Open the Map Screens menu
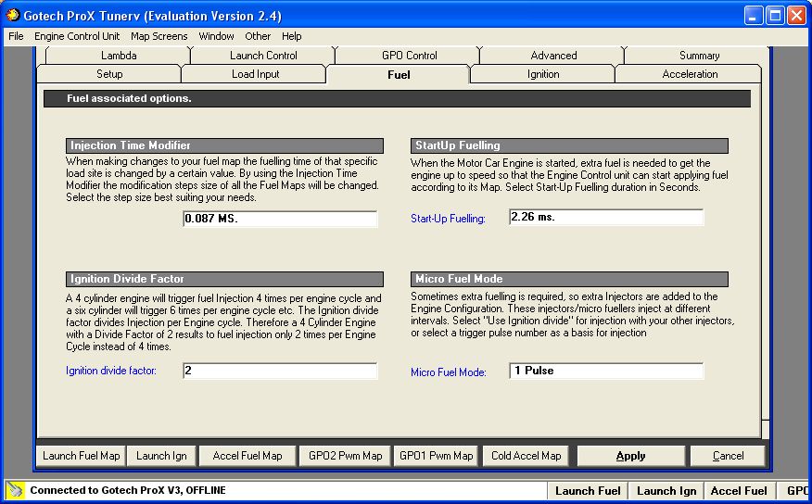Viewport: 812px width, 504px height. click(159, 36)
